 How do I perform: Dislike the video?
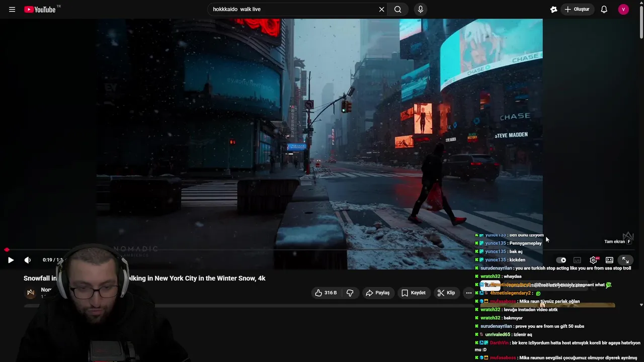(x=350, y=293)
